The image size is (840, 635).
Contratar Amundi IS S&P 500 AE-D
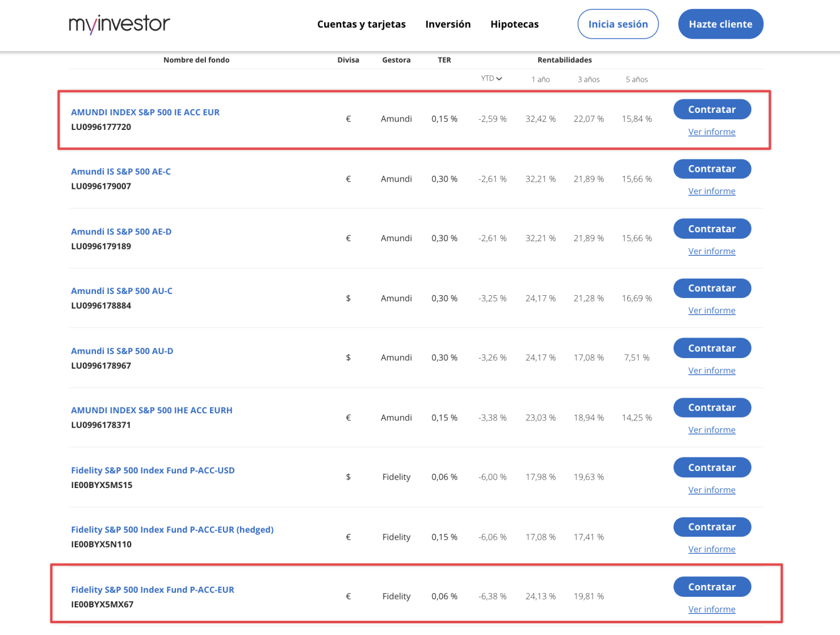click(x=712, y=229)
